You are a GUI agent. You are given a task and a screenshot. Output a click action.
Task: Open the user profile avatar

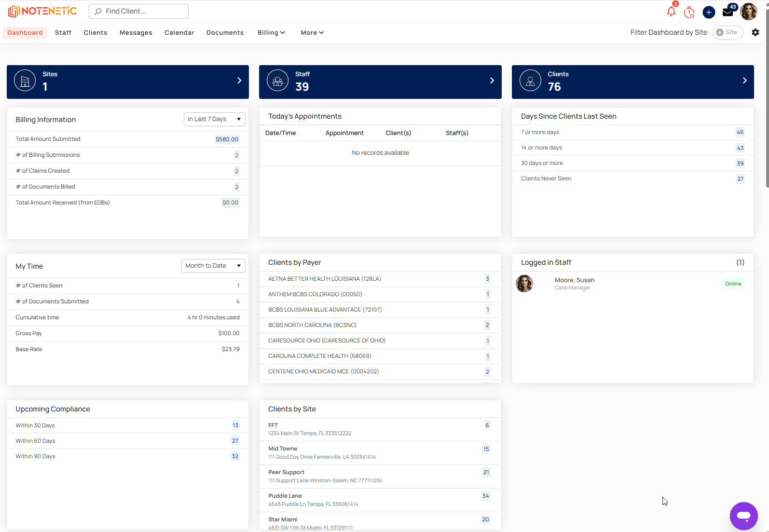click(x=749, y=12)
